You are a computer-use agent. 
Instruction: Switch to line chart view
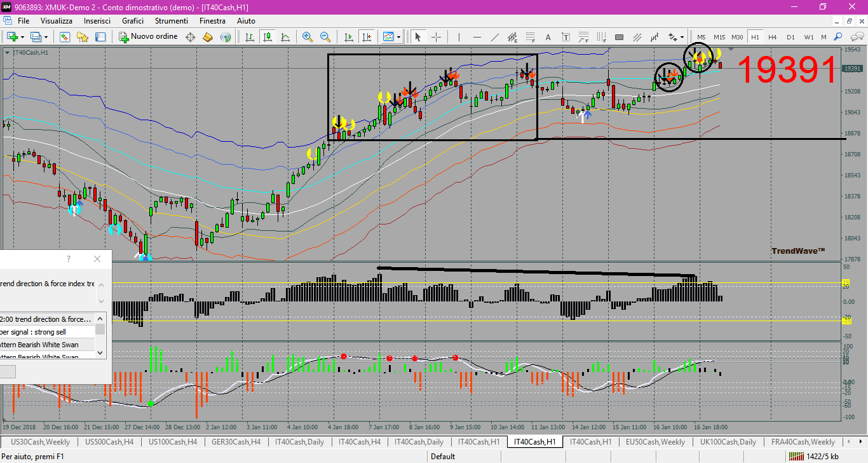285,37
